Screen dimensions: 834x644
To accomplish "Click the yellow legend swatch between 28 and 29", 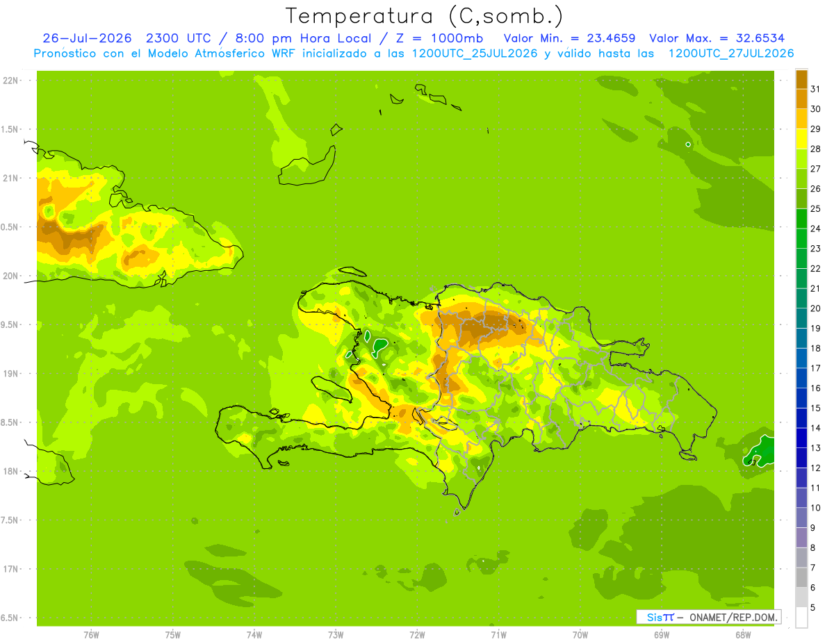I will click(801, 139).
